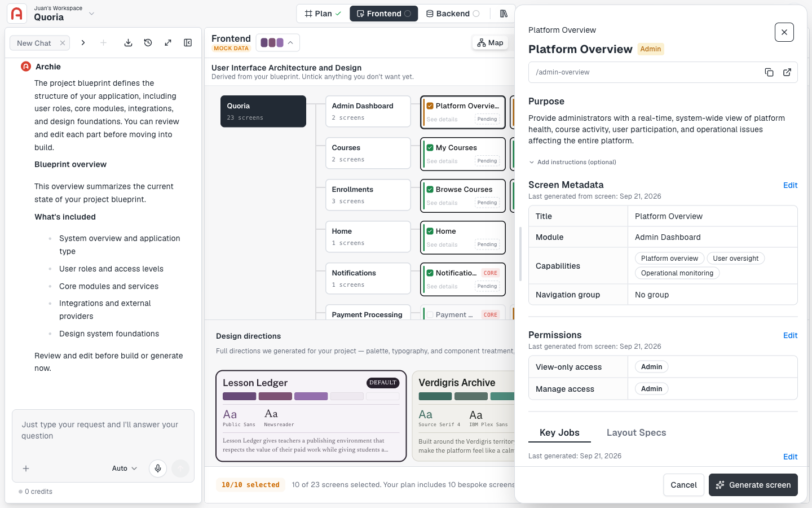Click the download icon in chat toolbar
This screenshot has width=812, height=508.
pos(129,43)
